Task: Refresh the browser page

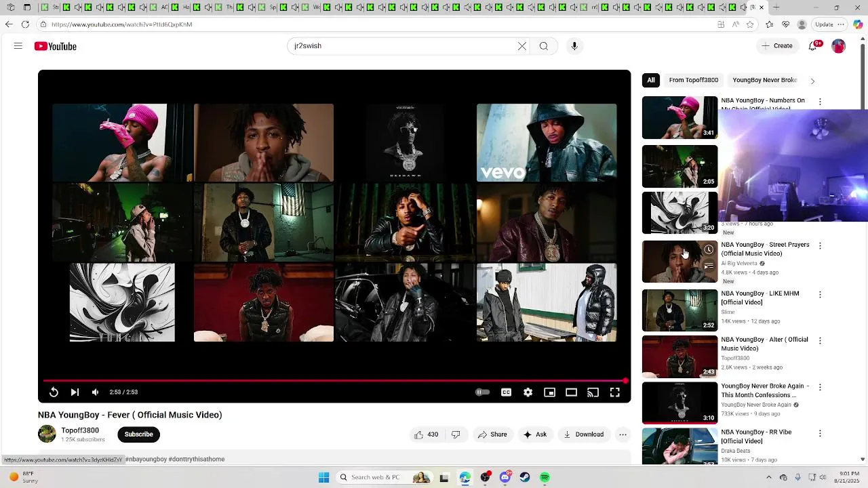Action: click(x=25, y=24)
